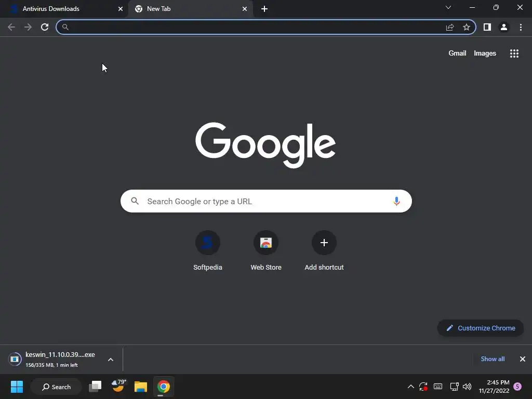Click Customize Chrome button
The image size is (532, 399).
tap(481, 328)
